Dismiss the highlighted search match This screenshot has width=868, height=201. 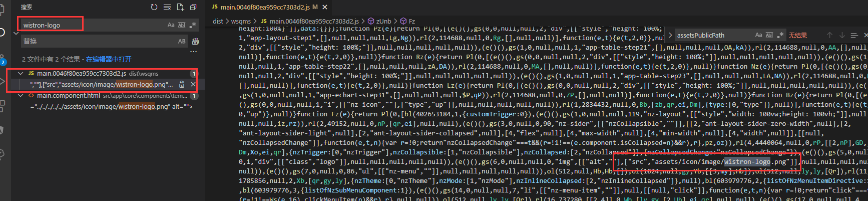tap(193, 84)
